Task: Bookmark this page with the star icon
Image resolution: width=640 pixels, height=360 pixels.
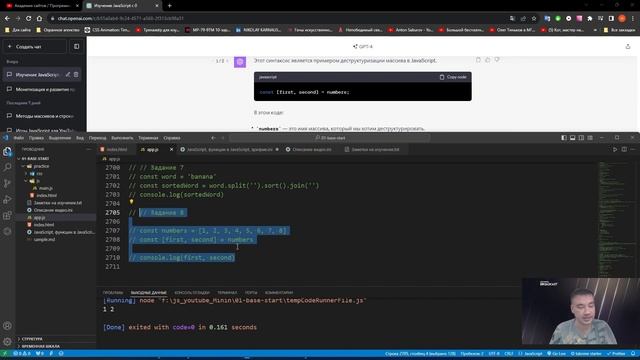Action: point(534,18)
